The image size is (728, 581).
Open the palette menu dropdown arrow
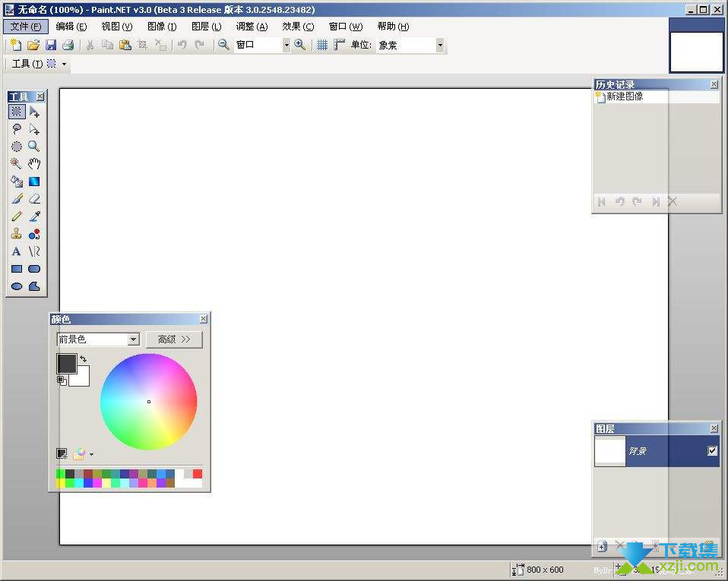coord(91,454)
